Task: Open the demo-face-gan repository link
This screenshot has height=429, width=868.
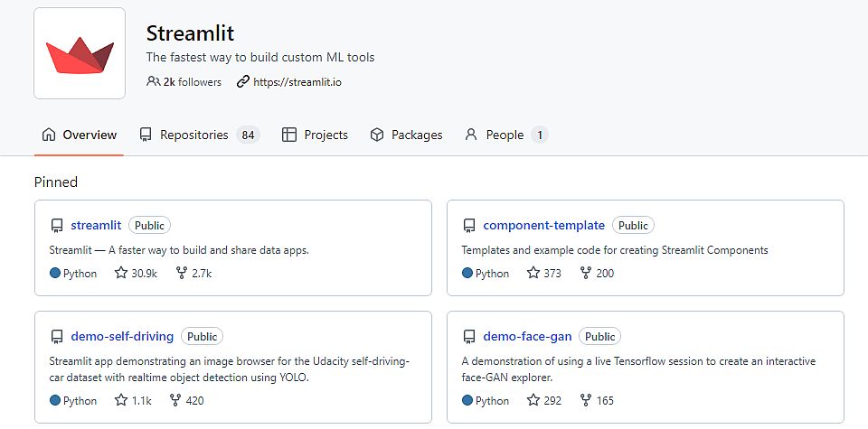Action: (527, 336)
